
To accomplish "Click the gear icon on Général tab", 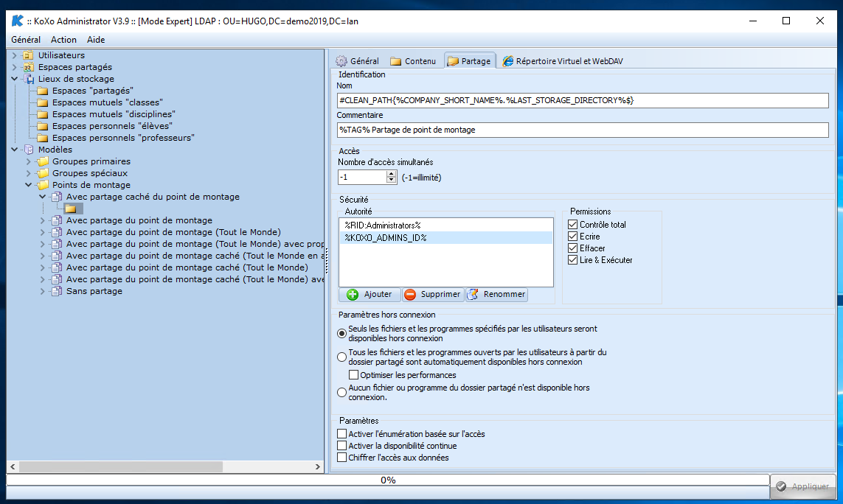I will pyautogui.click(x=341, y=60).
